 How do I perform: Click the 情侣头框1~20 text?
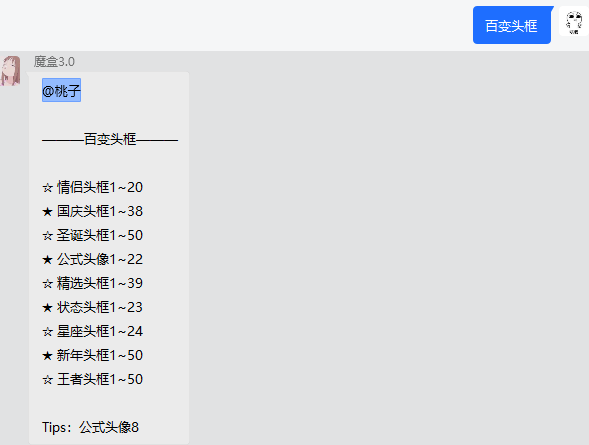(100, 187)
